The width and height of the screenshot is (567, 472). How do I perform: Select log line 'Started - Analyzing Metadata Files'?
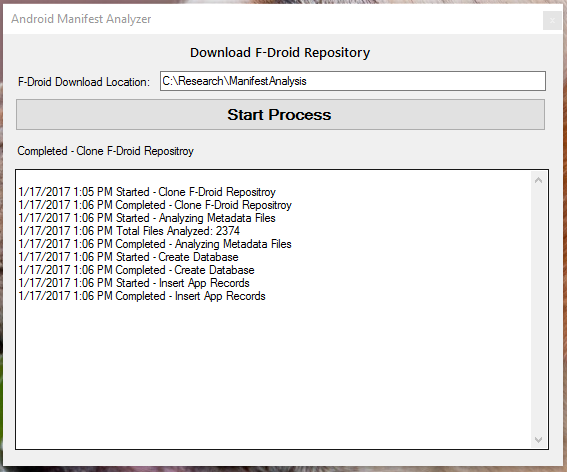pos(147,218)
